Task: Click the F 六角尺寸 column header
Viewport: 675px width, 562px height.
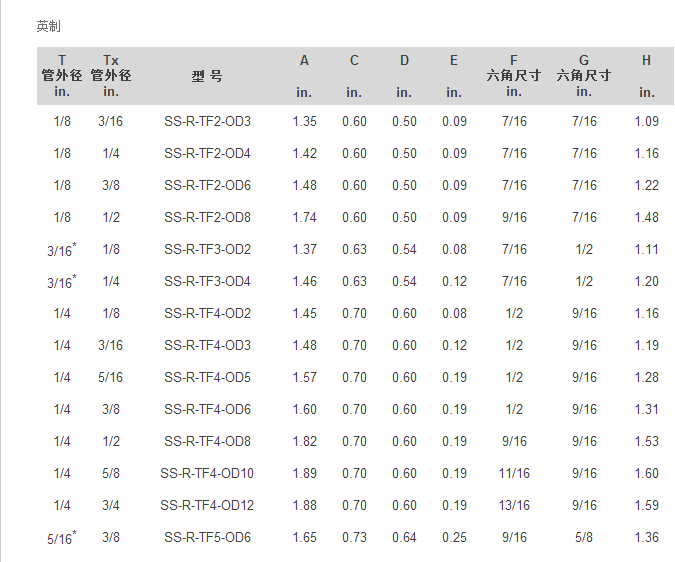Action: point(514,76)
